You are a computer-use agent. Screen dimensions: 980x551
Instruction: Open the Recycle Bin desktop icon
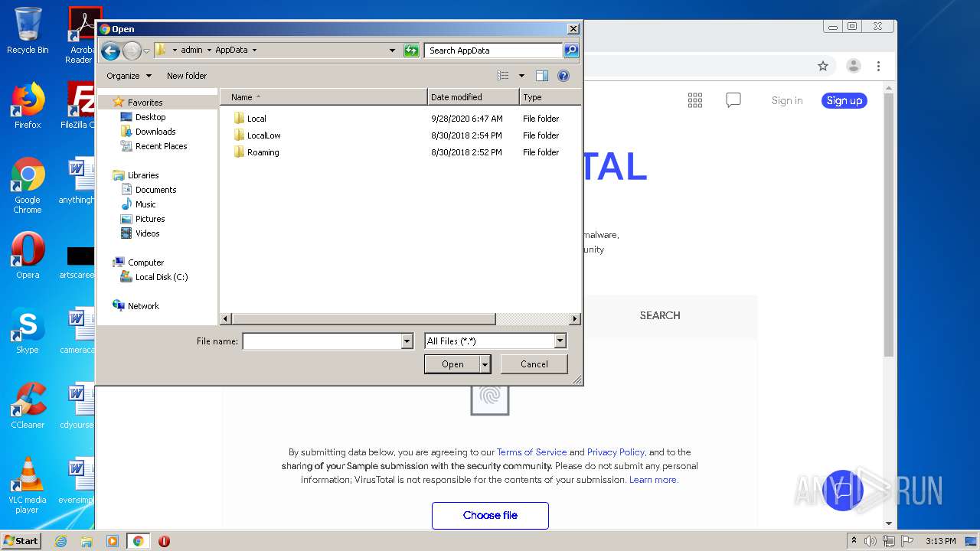tap(28, 31)
